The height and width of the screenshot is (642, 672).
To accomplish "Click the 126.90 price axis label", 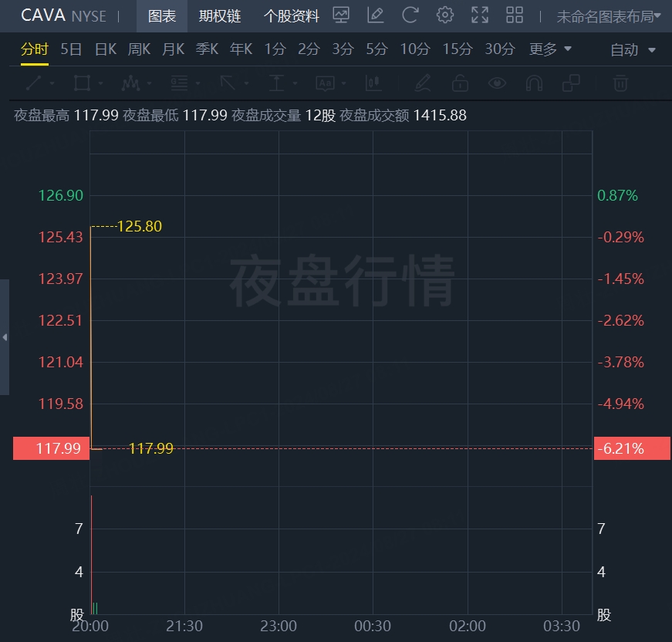I will pos(61,195).
